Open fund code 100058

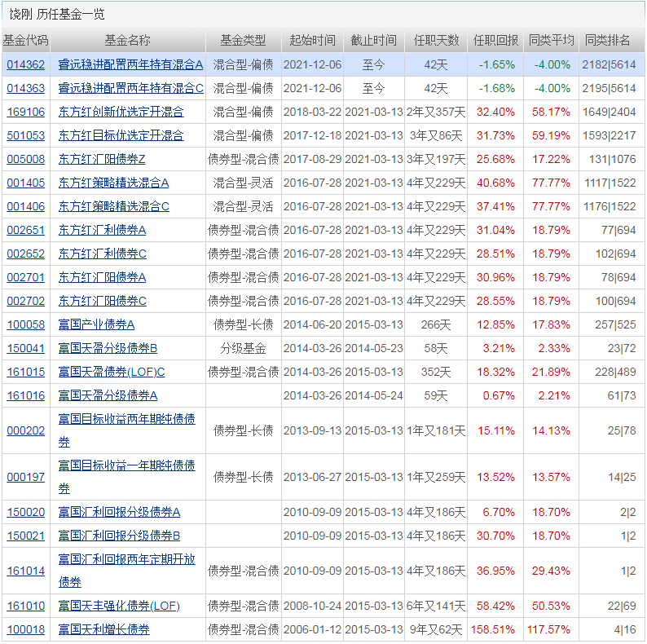(26, 324)
